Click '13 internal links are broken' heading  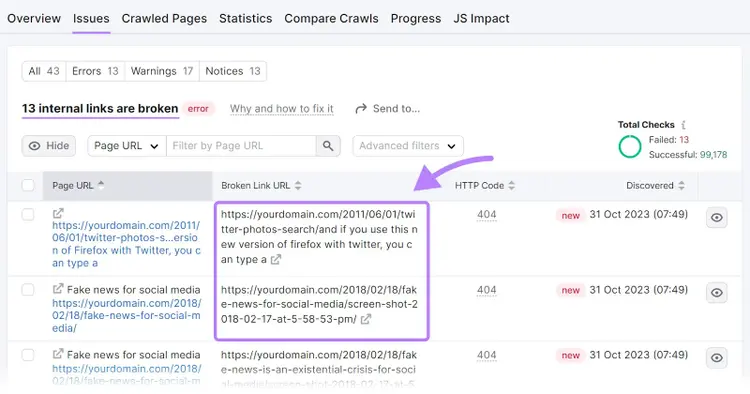pos(100,109)
